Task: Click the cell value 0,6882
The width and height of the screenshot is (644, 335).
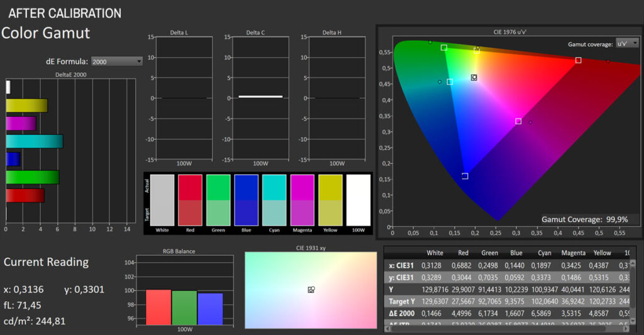Action: [x=462, y=266]
